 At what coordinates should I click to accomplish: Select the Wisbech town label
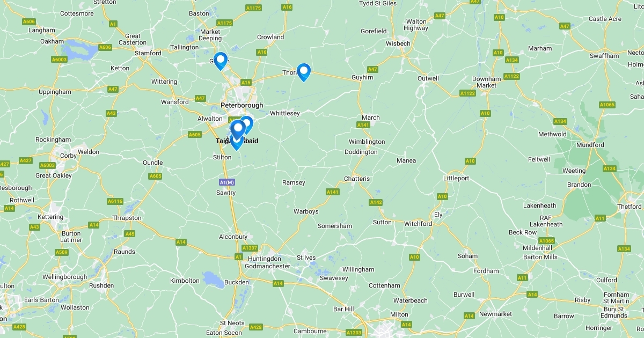(398, 43)
